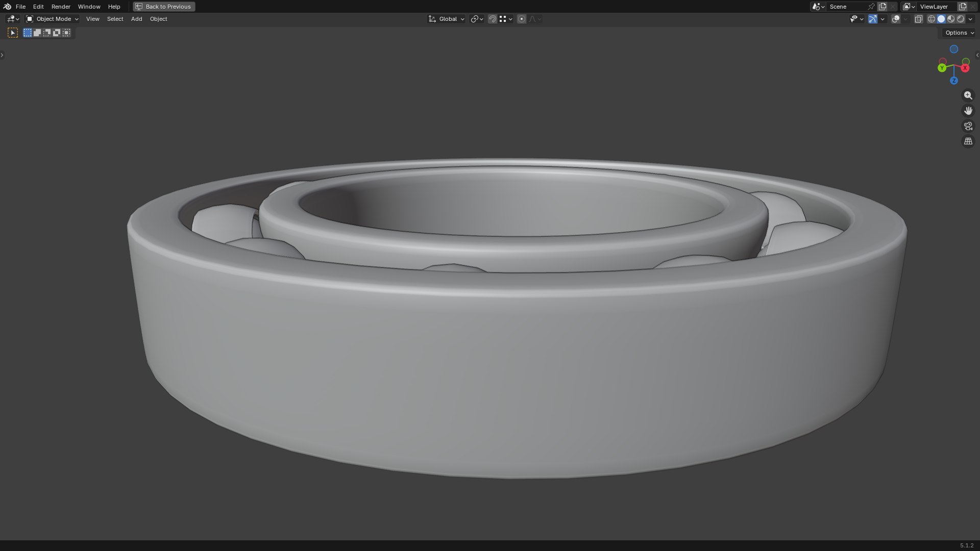This screenshot has height=551, width=980.
Task: Choose Subtract from selection mode
Action: (x=47, y=33)
